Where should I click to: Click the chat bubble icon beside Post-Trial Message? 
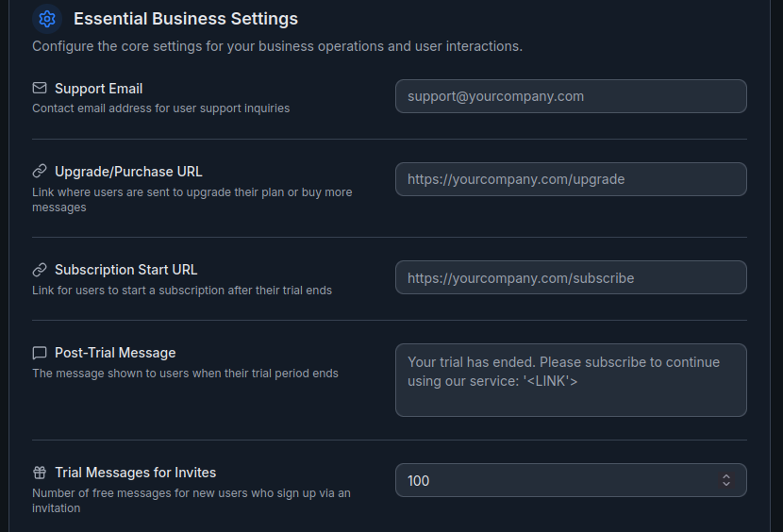pyautogui.click(x=40, y=353)
